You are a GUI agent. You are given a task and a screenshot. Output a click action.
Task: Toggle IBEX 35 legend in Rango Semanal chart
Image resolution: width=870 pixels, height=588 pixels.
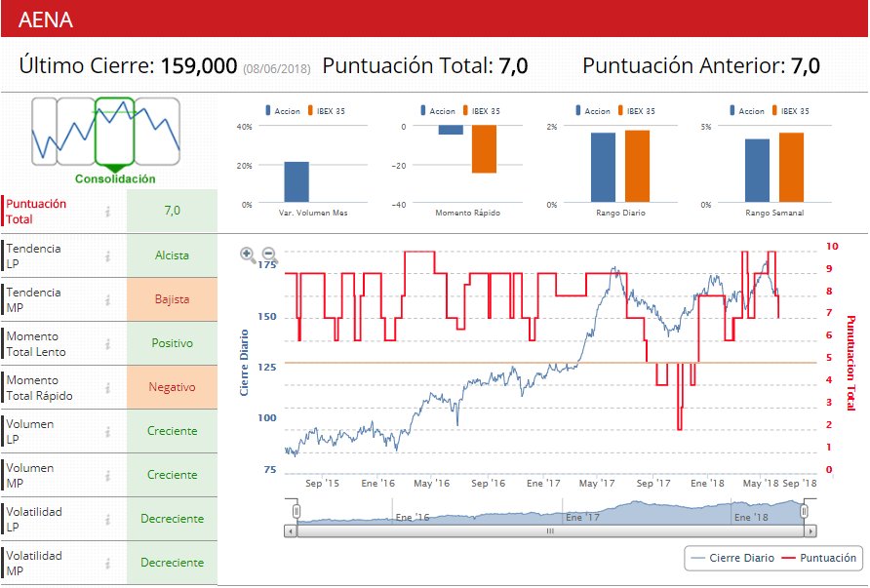[x=791, y=111]
